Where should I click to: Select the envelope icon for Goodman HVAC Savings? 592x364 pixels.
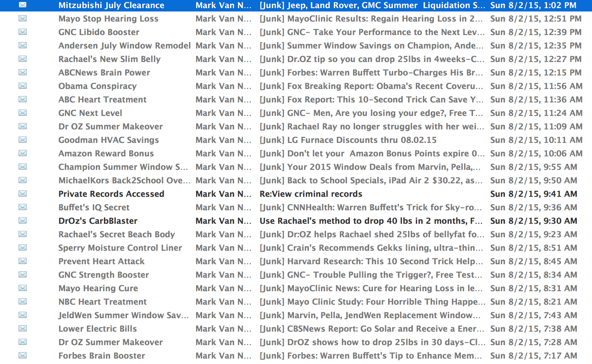23,140
